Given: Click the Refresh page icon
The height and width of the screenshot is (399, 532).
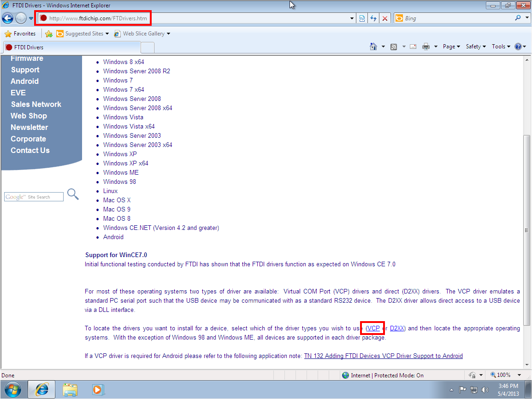Looking at the screenshot, I should coord(373,18).
